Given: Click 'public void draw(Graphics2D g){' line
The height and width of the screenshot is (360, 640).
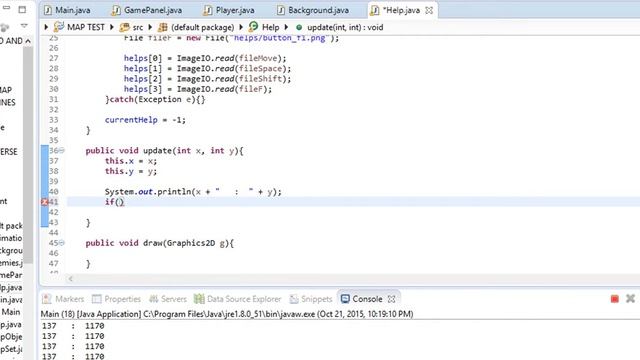Looking at the screenshot, I should tap(160, 243).
